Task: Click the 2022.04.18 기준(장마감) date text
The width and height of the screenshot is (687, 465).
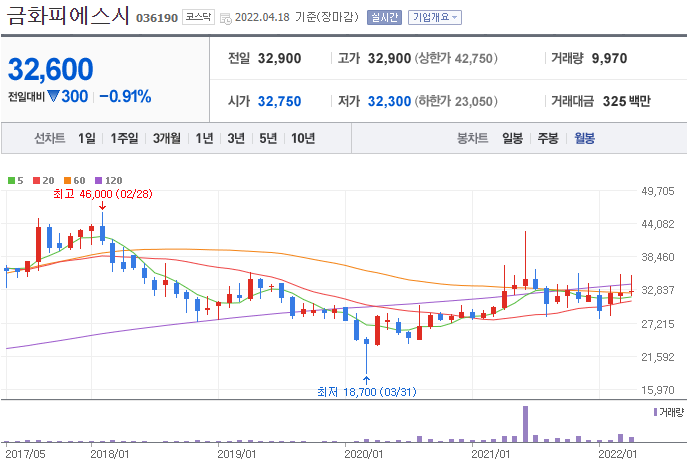Action: [x=297, y=17]
